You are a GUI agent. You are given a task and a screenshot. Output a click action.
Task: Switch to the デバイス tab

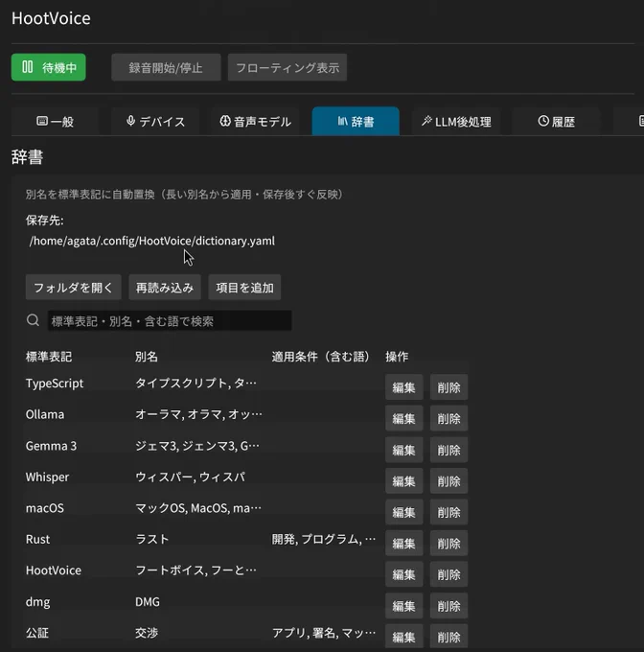pos(155,122)
